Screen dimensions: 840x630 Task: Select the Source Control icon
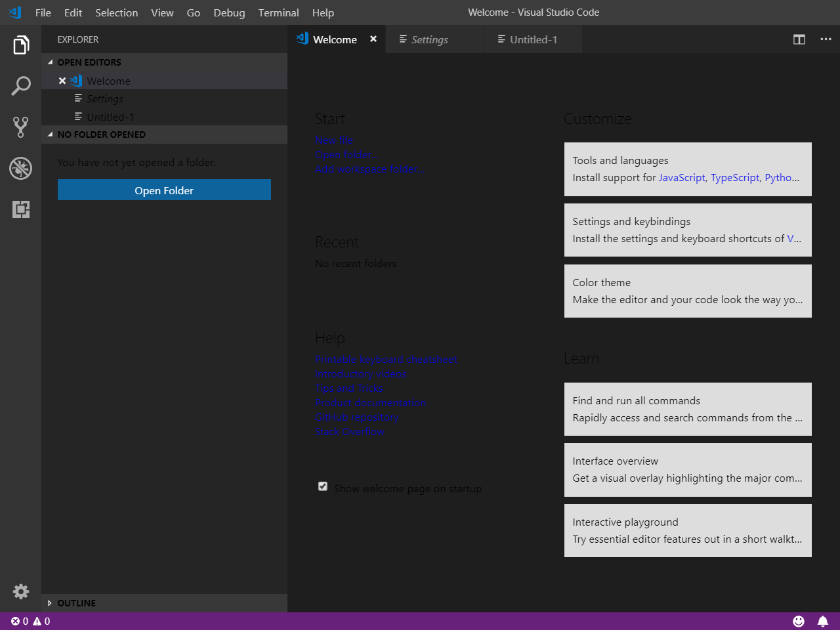click(20, 127)
